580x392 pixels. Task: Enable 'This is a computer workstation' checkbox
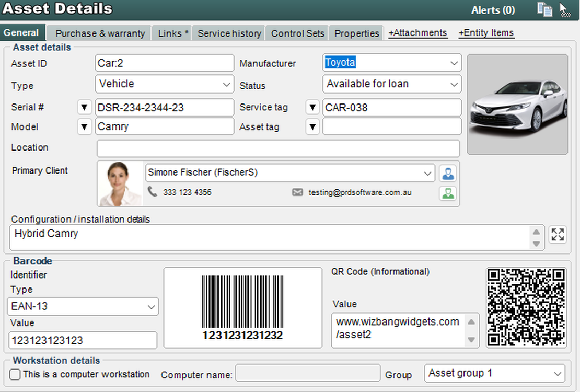click(x=16, y=374)
